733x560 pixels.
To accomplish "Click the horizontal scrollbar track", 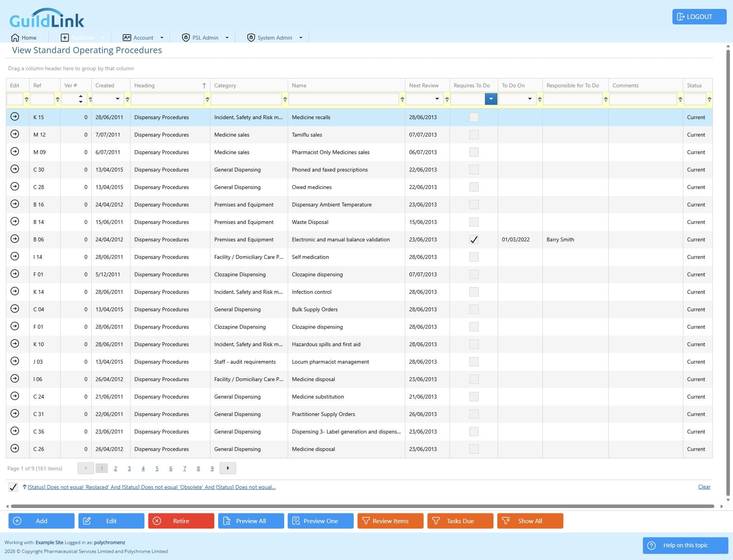I will coord(363,506).
